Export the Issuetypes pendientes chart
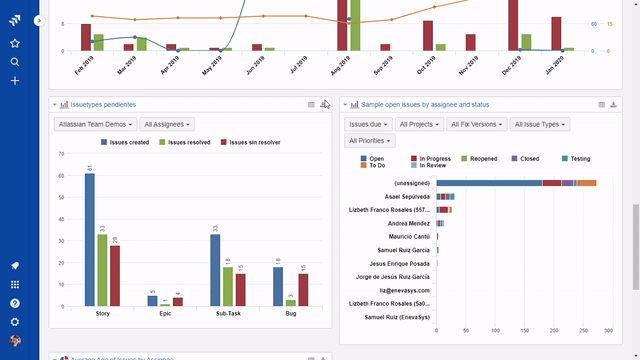This screenshot has height=360, width=640. coord(324,104)
